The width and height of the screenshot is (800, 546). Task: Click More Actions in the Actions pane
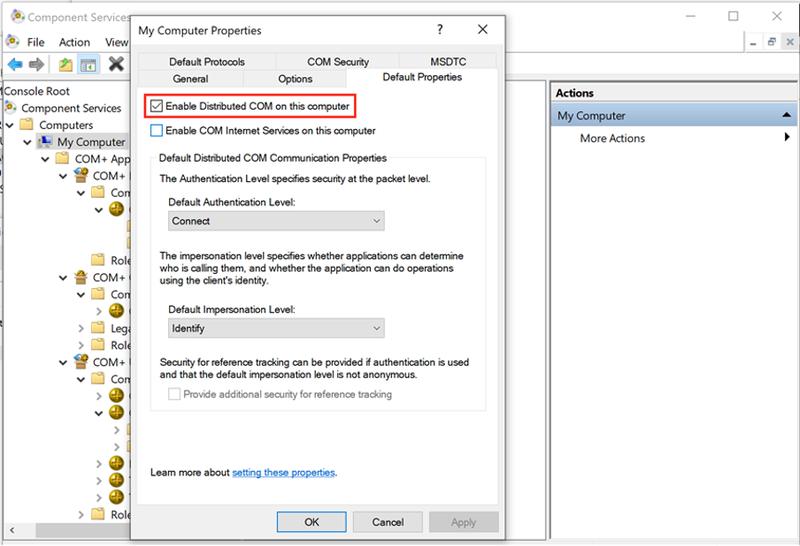pos(612,138)
